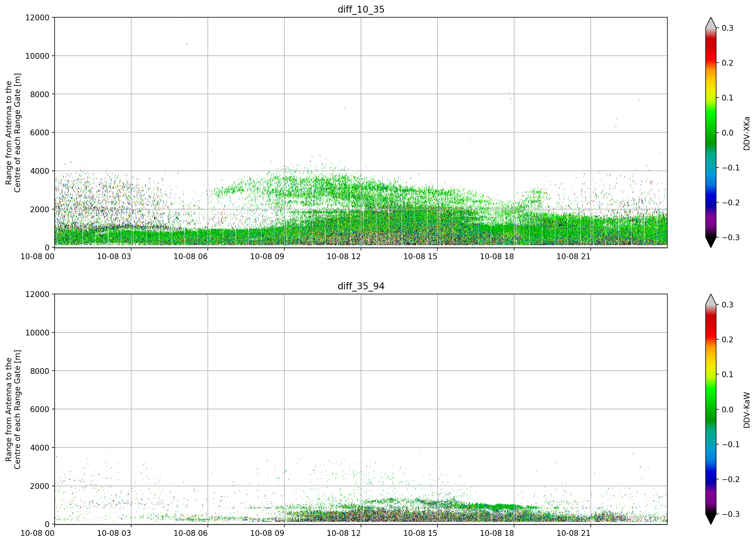
Task: Click the '10-08 21' x-tick under diff_10_35
Action: click(x=574, y=256)
